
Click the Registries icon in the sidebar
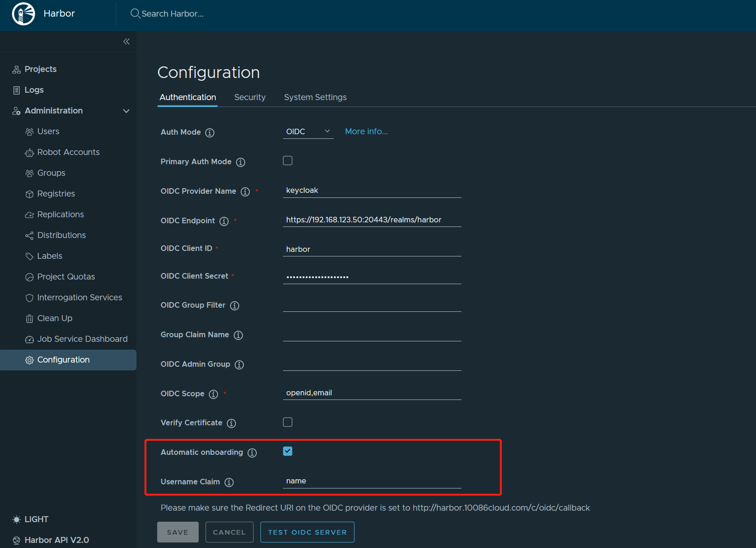click(30, 194)
